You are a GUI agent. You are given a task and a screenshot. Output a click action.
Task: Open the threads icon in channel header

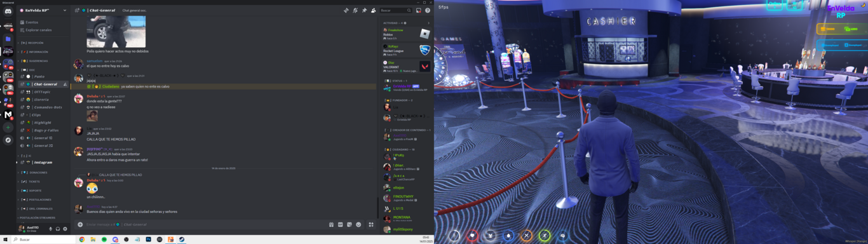pos(346,10)
